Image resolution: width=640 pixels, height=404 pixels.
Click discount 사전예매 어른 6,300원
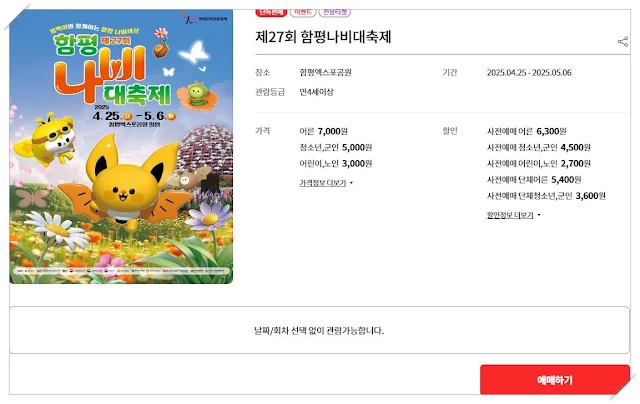point(527,131)
